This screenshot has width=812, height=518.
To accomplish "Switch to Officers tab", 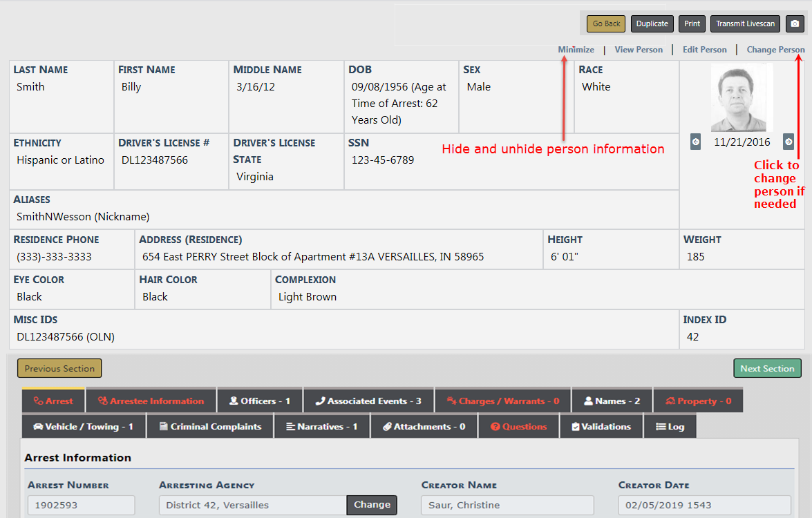I will (x=260, y=401).
